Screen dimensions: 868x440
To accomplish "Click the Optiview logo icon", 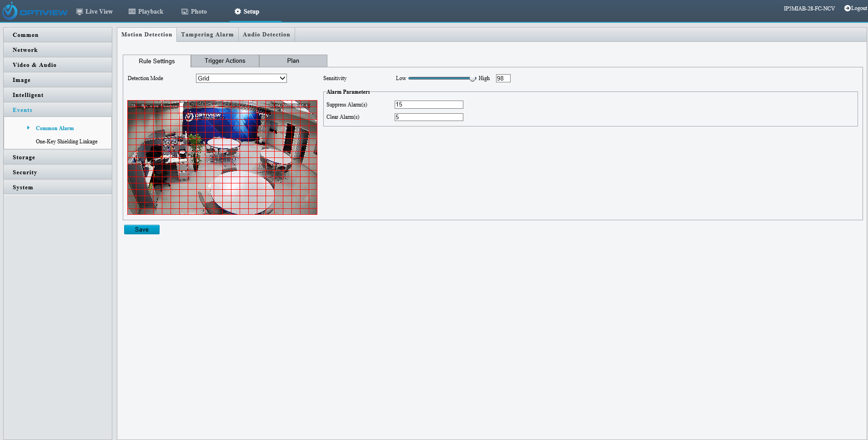I will click(10, 11).
